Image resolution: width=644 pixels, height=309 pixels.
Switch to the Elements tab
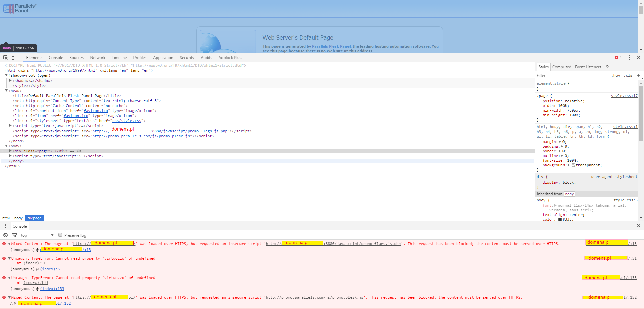pos(34,58)
